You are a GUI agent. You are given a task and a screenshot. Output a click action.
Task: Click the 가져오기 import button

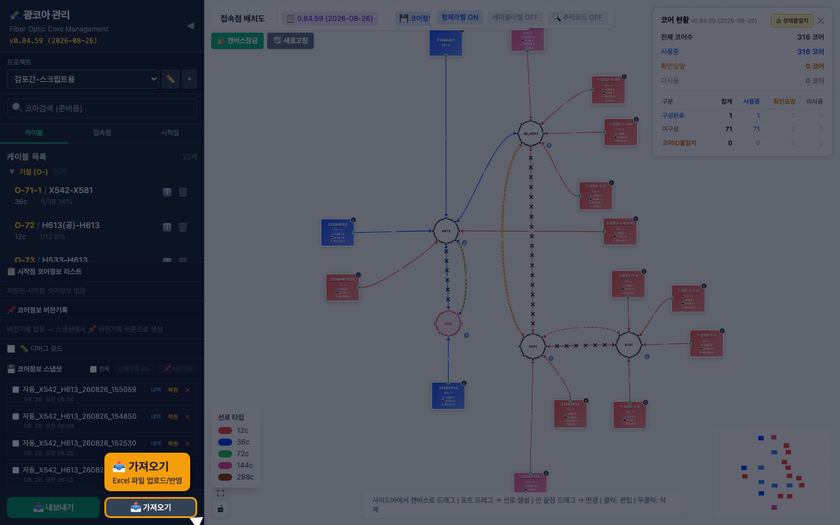coord(151,507)
